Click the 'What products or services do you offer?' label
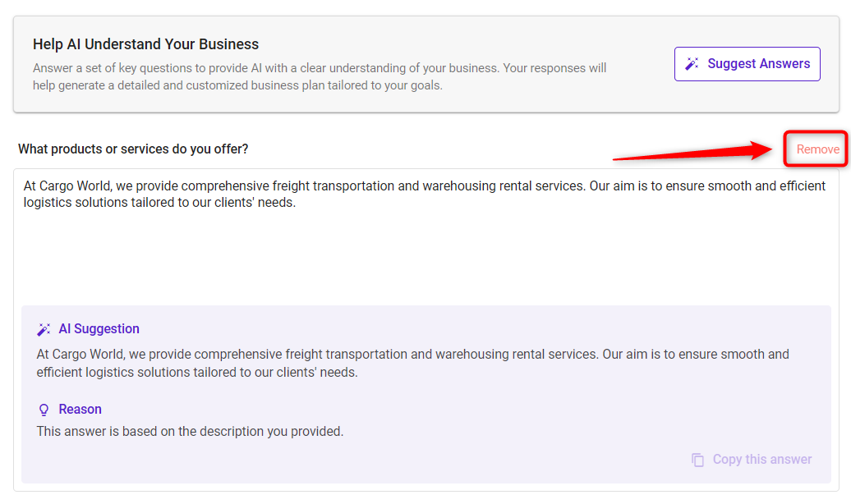The image size is (851, 504). click(133, 149)
